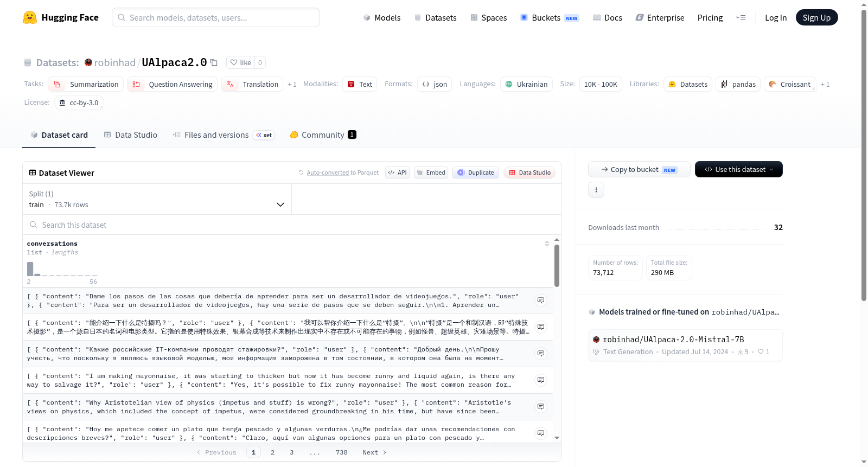Go to page 3 of the viewer
The image size is (868, 467).
click(291, 452)
